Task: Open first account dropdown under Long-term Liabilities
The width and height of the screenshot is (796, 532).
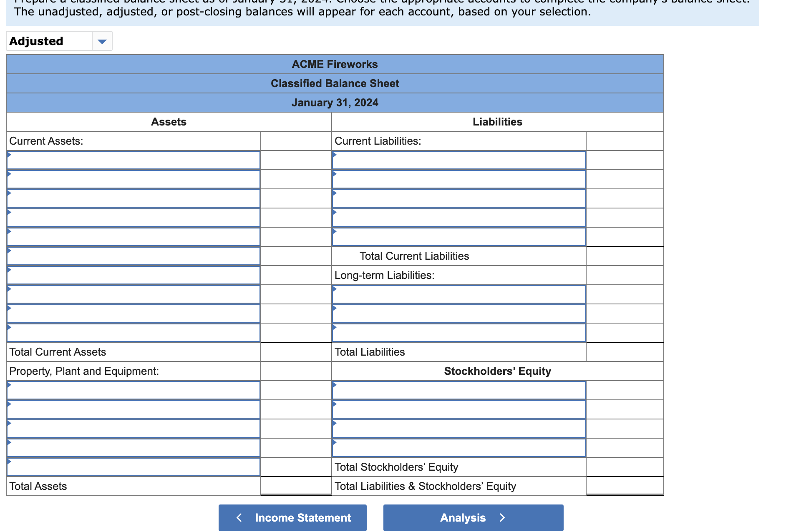Action: pyautogui.click(x=459, y=294)
